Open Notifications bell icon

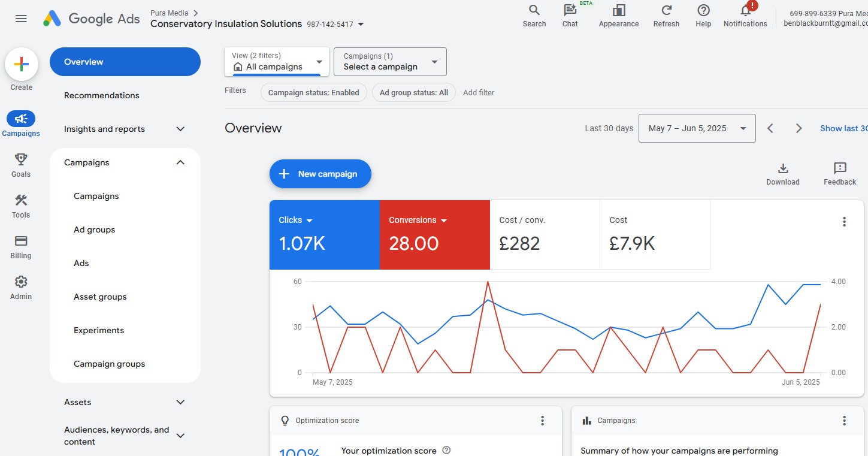coord(745,11)
